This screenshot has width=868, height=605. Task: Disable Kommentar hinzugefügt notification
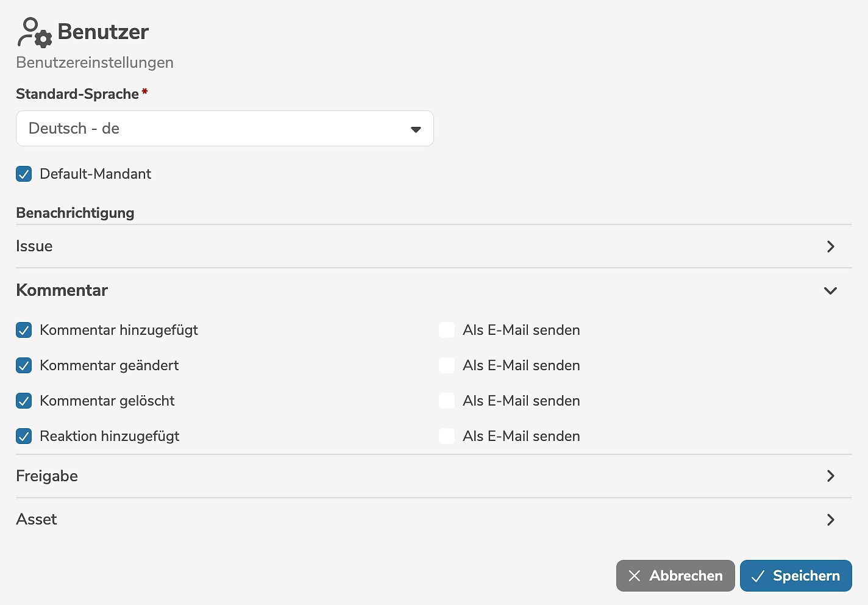pyautogui.click(x=24, y=331)
